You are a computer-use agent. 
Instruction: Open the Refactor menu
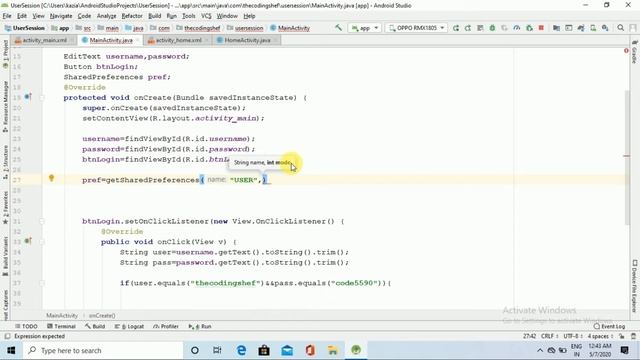[132, 16]
